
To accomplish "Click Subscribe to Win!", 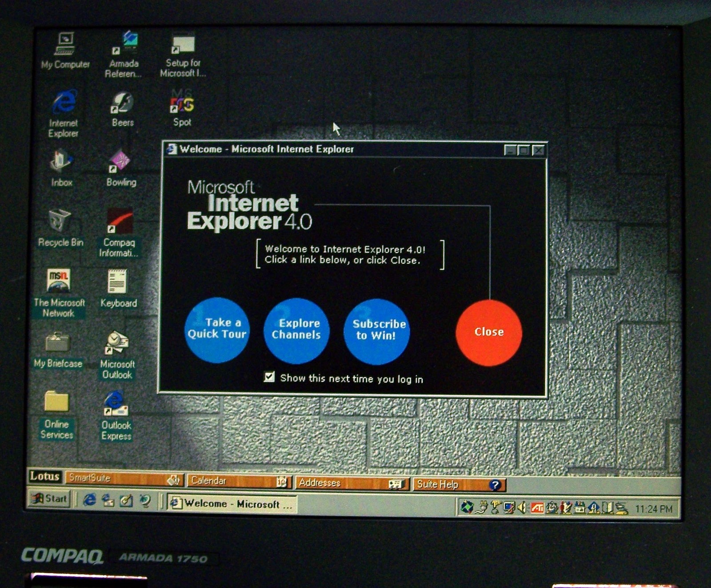I will coord(377,331).
